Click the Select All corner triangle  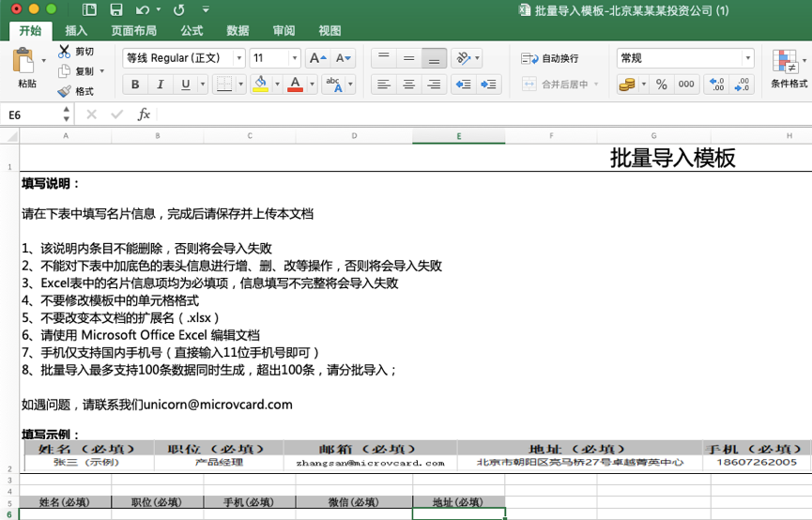10,136
